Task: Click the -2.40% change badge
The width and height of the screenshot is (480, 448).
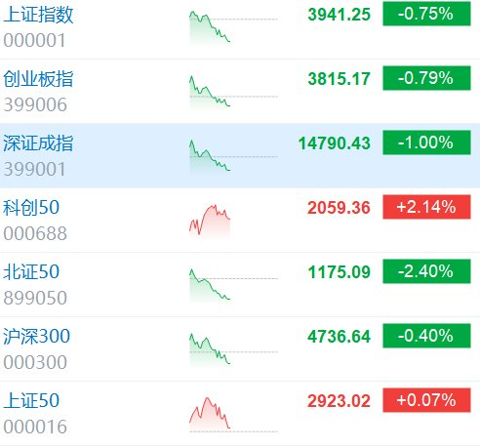Action: pyautogui.click(x=426, y=271)
